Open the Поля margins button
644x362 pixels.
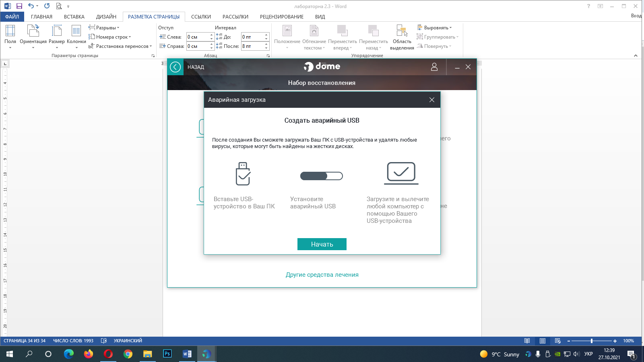pos(10,37)
